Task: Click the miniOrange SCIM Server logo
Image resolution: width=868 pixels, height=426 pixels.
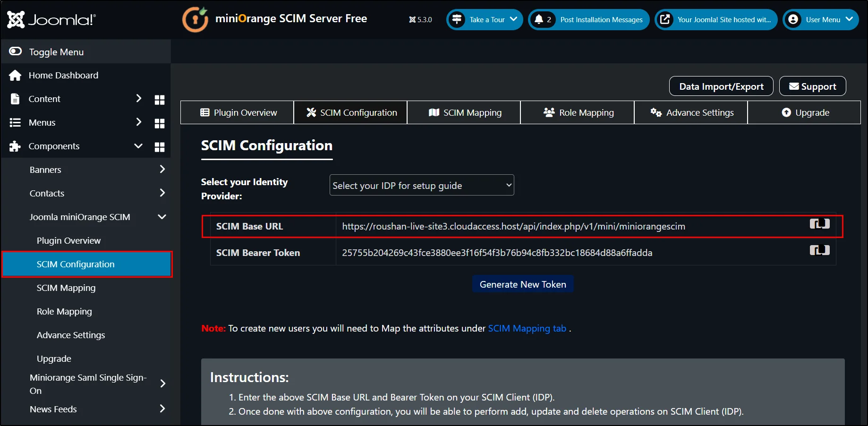Action: point(195,19)
